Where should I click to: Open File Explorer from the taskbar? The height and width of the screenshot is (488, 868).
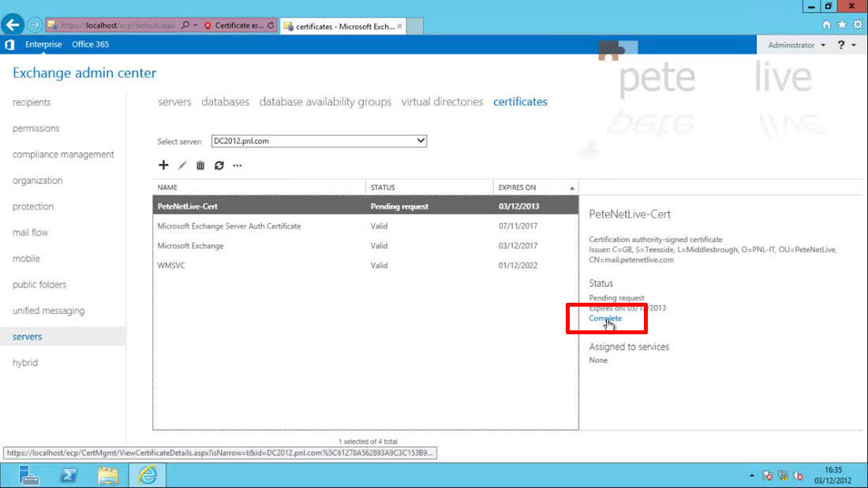108,475
